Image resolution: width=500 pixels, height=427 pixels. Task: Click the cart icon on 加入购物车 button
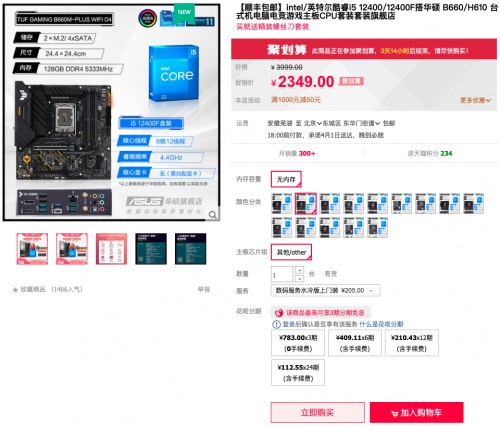point(394,414)
